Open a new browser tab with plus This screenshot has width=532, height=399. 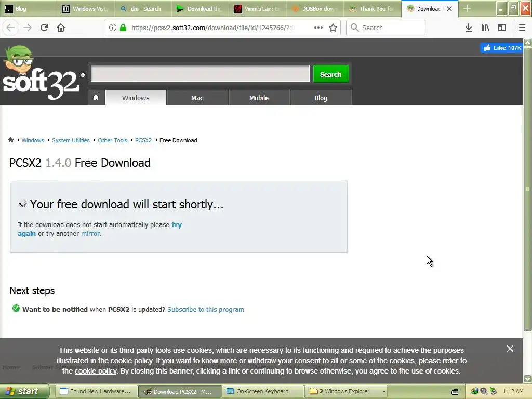[467, 8]
